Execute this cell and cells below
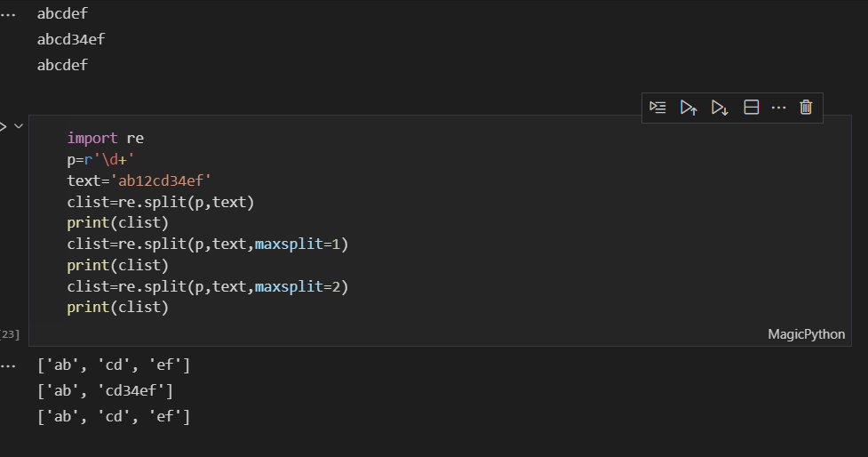This screenshot has width=868, height=457. click(720, 108)
